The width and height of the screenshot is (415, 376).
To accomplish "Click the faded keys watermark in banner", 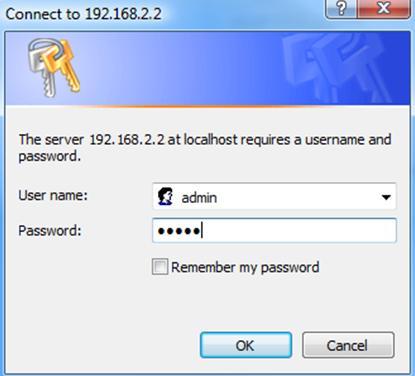I will pos(337,68).
